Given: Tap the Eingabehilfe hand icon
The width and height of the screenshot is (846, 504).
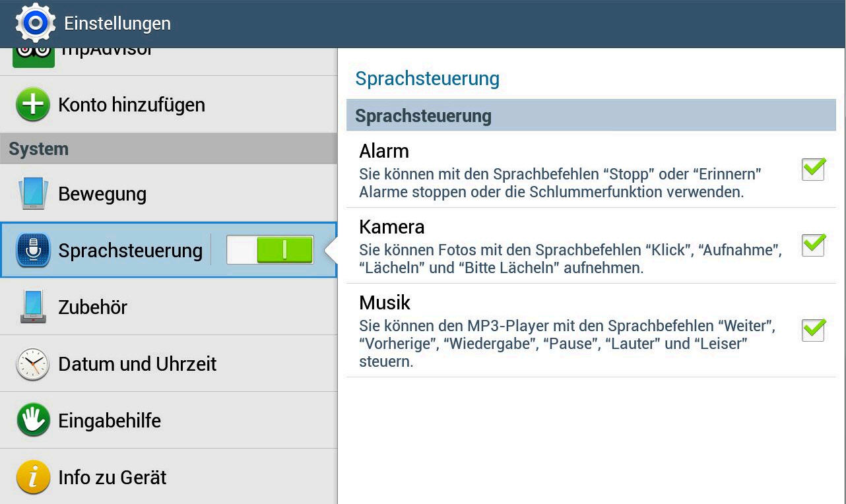Looking at the screenshot, I should 33,421.
